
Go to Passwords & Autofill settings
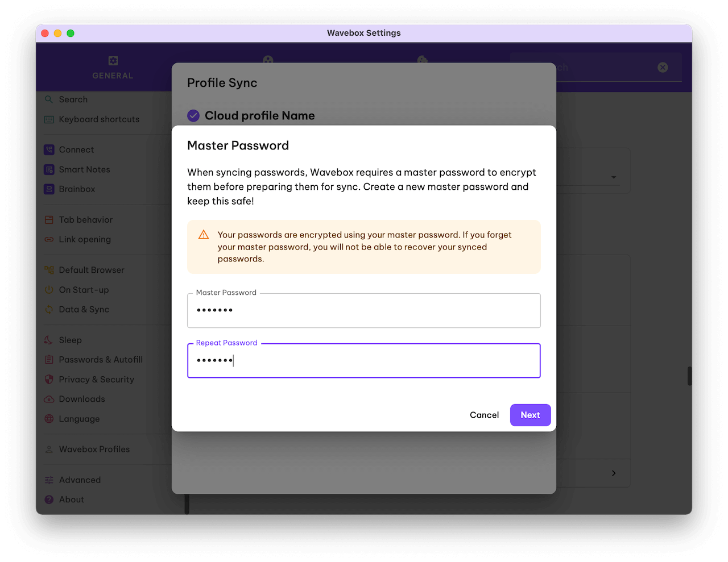(101, 360)
